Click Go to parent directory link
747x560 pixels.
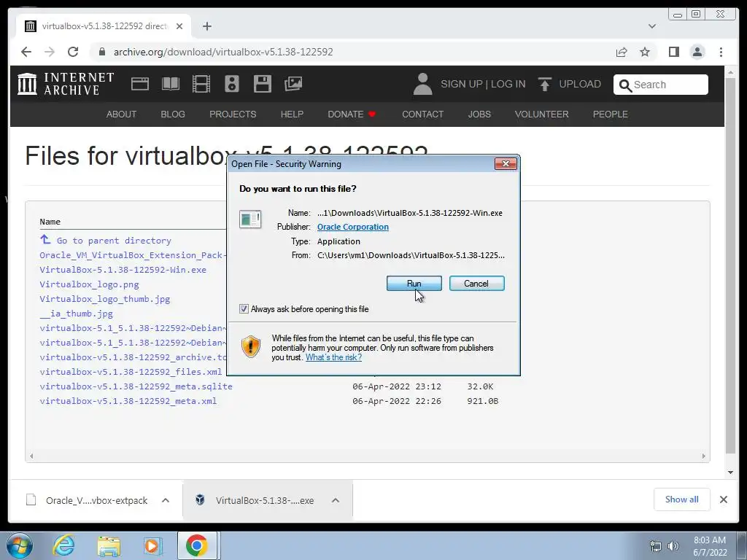point(105,240)
